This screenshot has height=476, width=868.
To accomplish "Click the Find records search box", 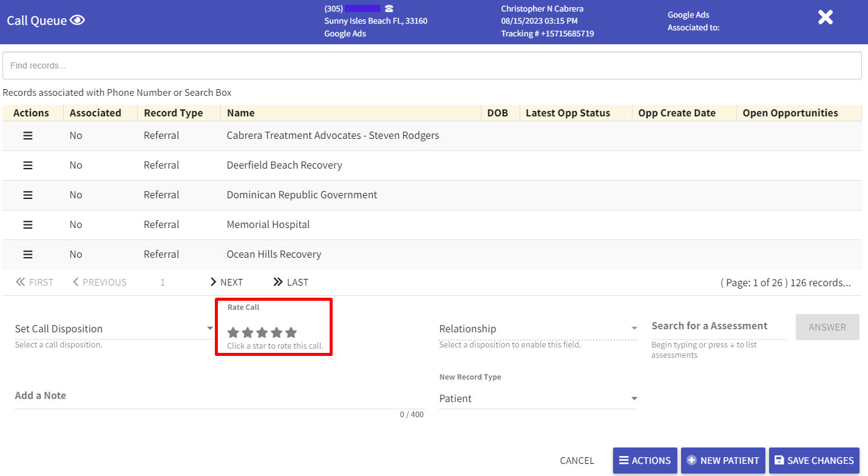I will (x=432, y=65).
